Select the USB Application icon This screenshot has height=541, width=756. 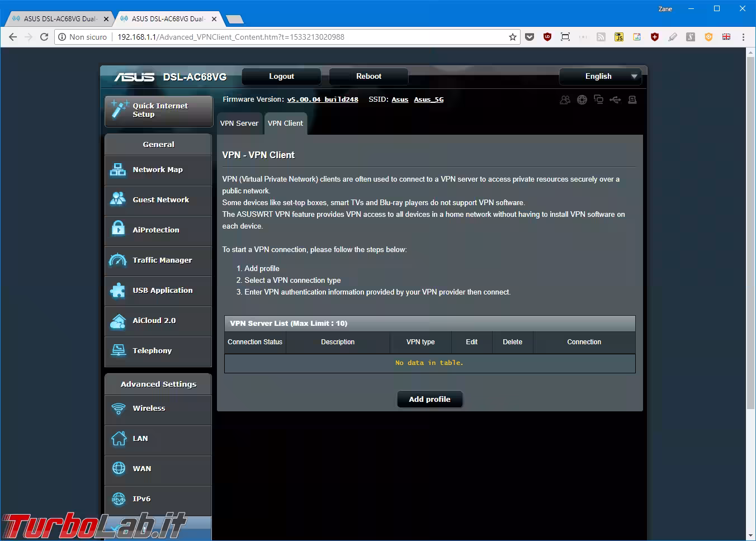coord(118,291)
